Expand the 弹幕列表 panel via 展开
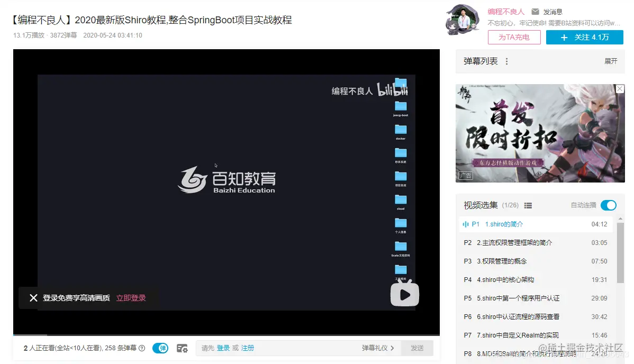634x364 pixels. [611, 61]
